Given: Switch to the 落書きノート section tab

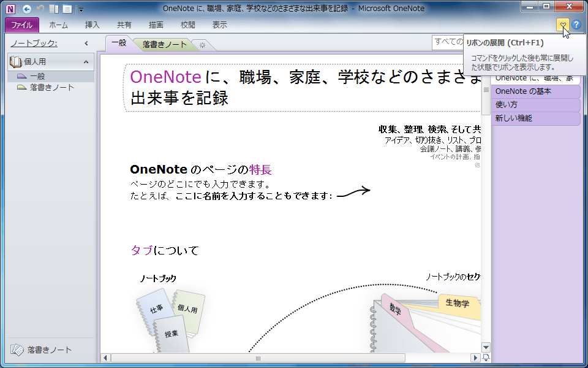Looking at the screenshot, I should pyautogui.click(x=165, y=45).
